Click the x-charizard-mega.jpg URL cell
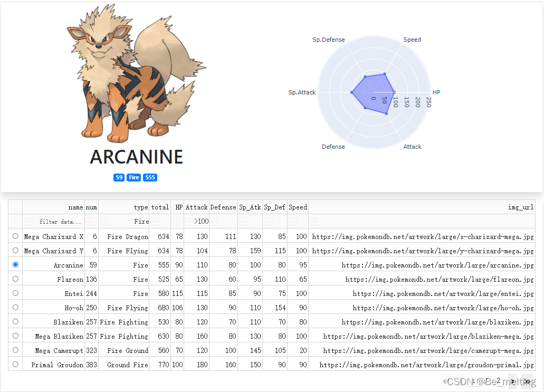Screen dimensions: 544x392 [423, 236]
